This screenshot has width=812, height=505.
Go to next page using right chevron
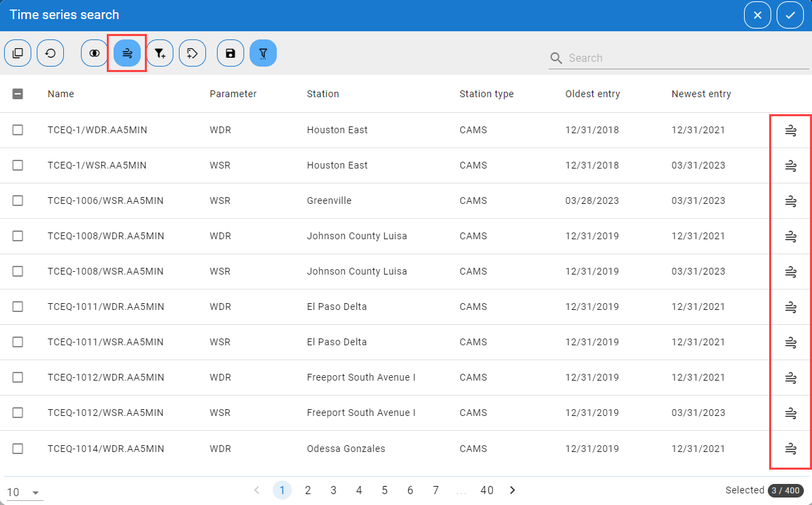click(513, 490)
